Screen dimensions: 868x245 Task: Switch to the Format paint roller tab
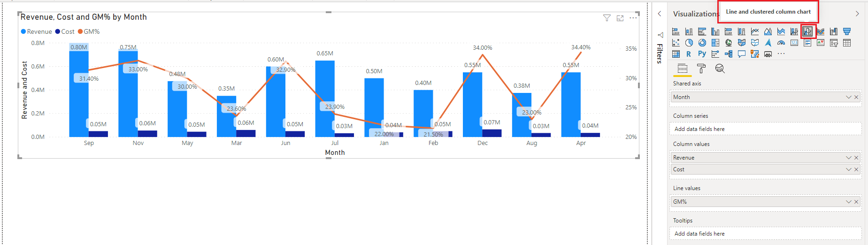point(701,69)
